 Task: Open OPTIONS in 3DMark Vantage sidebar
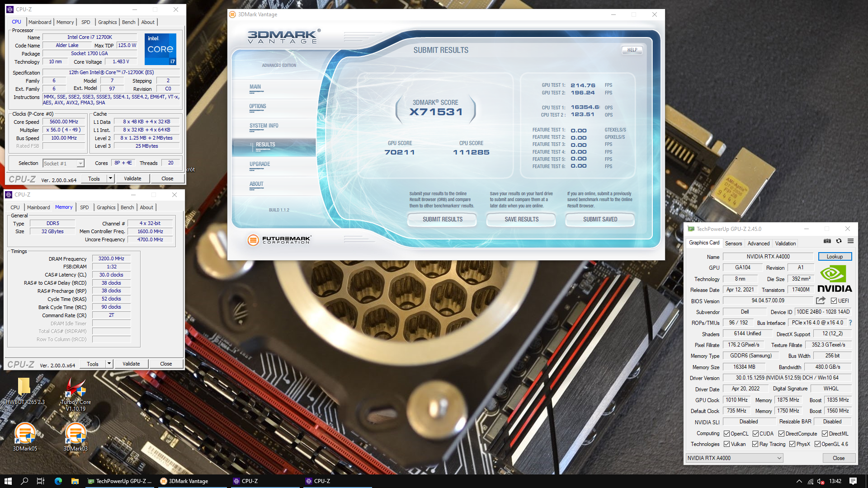tap(274, 108)
